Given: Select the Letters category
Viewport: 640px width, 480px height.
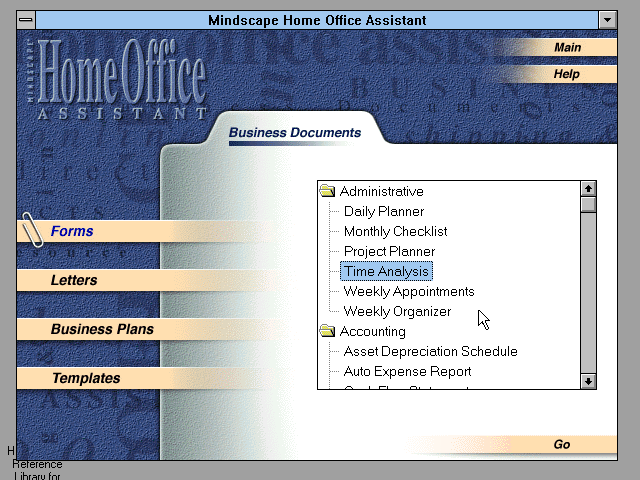Looking at the screenshot, I should click(x=74, y=280).
